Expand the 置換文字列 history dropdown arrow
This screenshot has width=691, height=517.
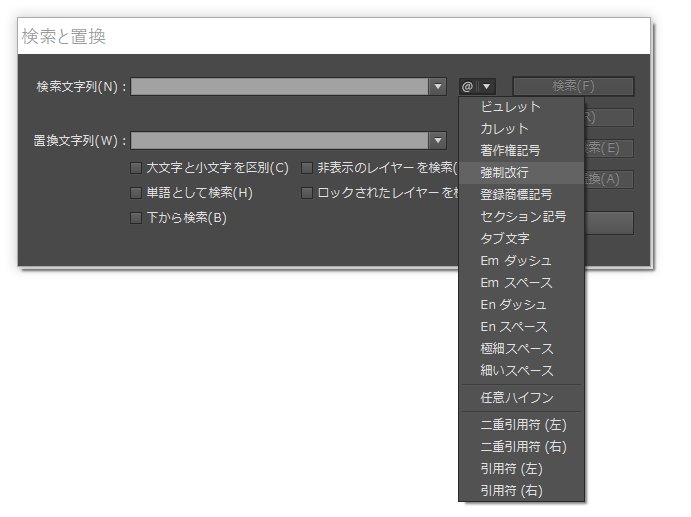[438, 141]
